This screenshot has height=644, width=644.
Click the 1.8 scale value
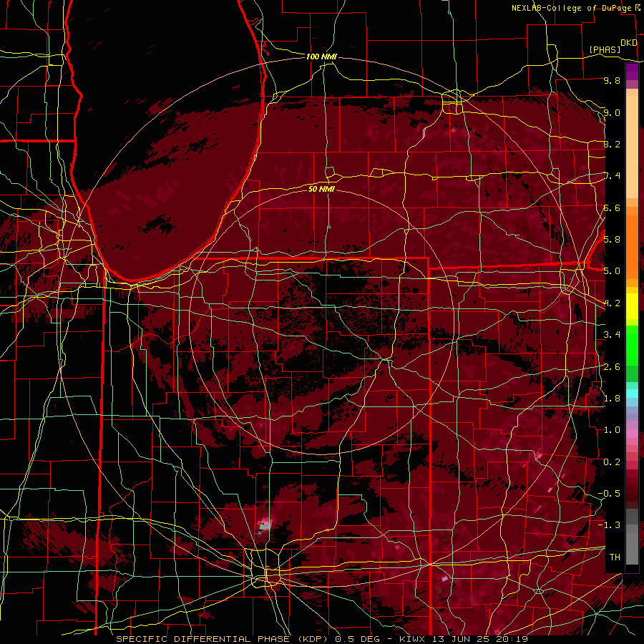(x=612, y=399)
